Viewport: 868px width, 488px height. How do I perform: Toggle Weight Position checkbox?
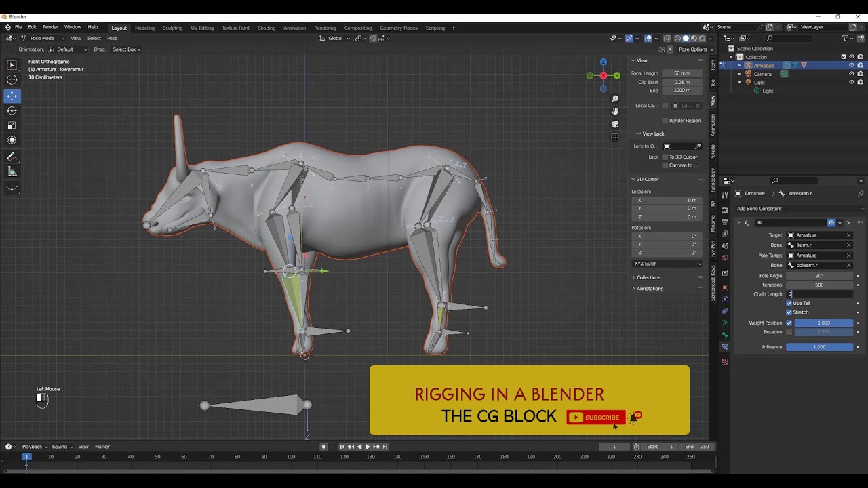(789, 323)
